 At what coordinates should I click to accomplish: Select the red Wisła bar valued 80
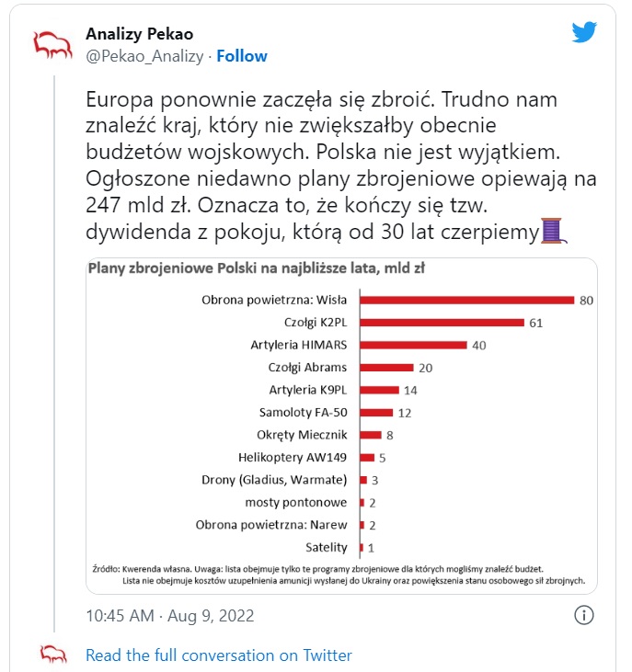[466, 300]
